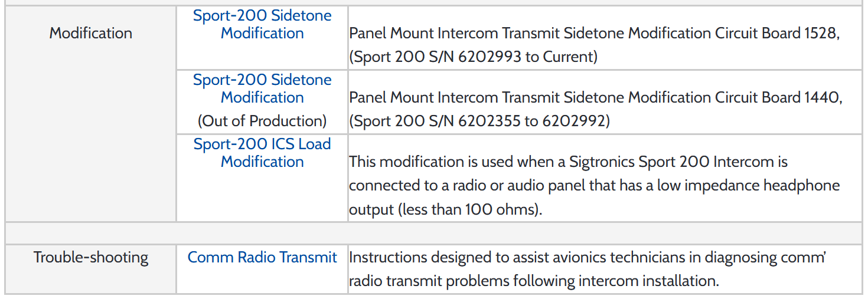
Task: Click the "low impedance headphone" text line
Action: (593, 185)
